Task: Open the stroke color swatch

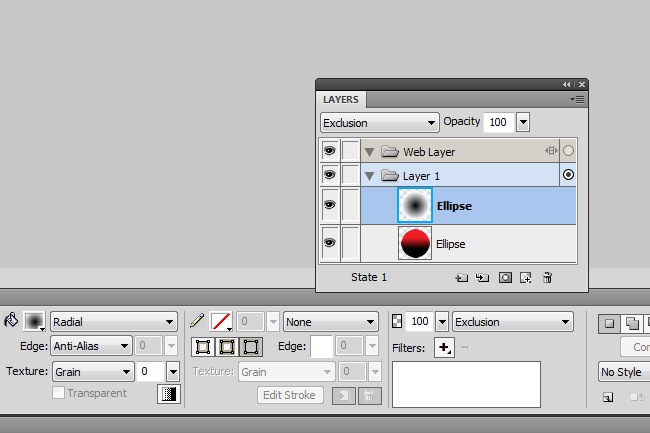Action: [221, 322]
